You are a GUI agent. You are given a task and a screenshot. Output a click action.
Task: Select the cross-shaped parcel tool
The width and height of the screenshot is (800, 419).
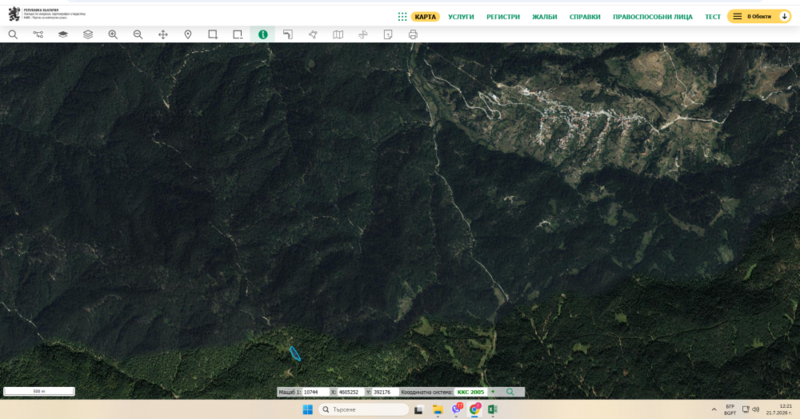tap(363, 35)
